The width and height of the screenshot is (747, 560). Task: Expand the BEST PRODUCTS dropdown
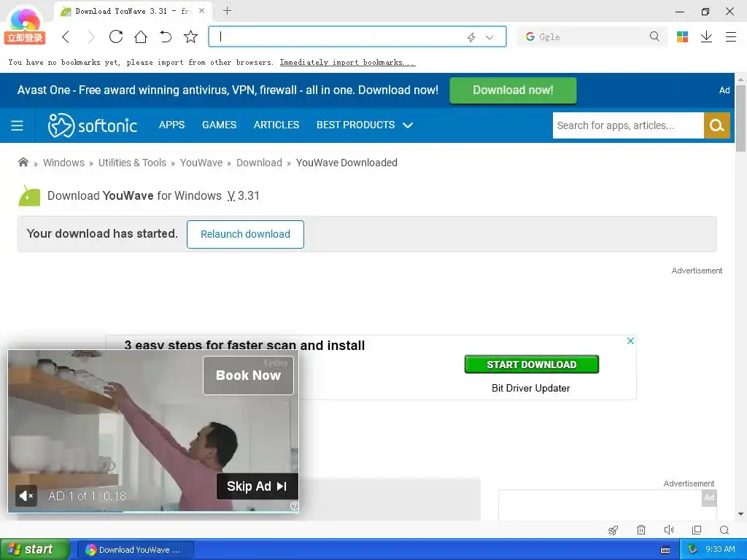[x=365, y=125]
